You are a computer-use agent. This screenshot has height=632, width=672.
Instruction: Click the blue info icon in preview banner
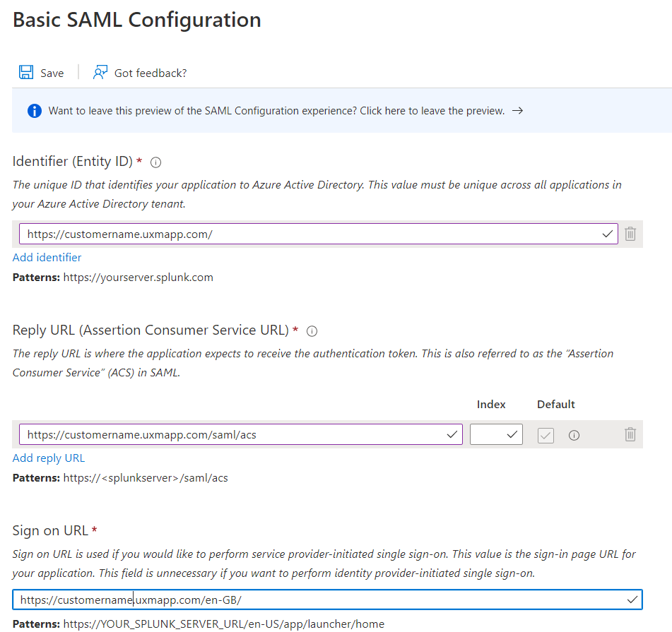(34, 111)
